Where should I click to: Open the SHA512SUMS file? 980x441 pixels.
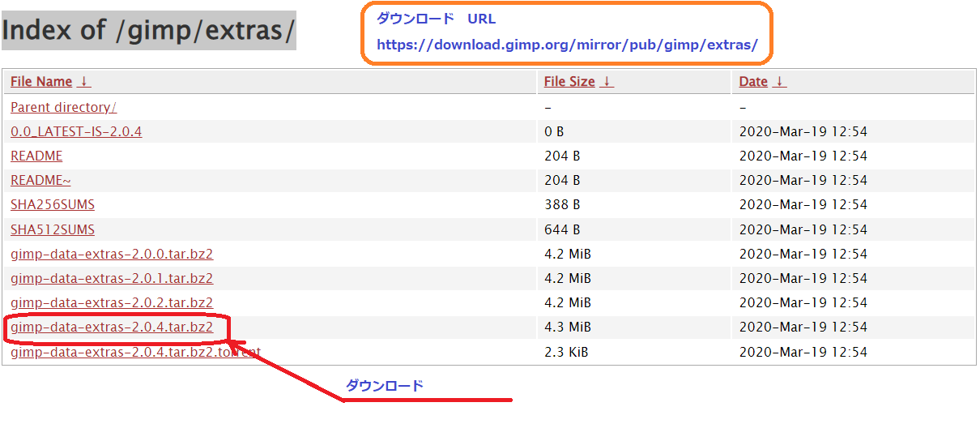point(53,229)
